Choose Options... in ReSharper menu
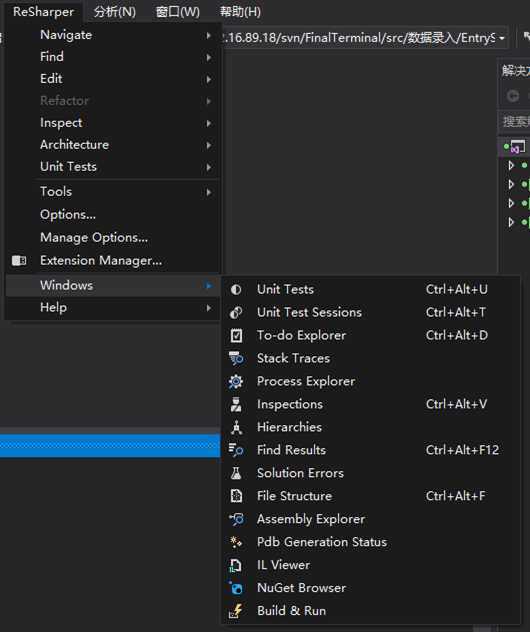 pyautogui.click(x=112, y=214)
